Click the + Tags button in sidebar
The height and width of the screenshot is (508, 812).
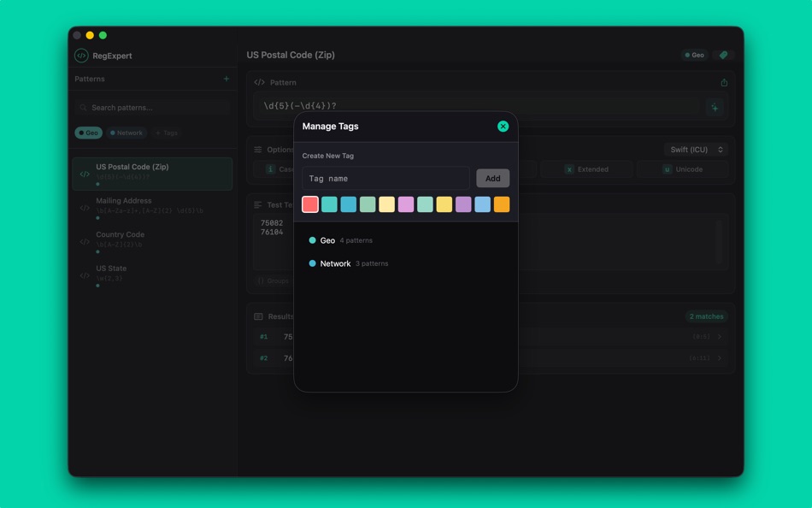[x=167, y=133]
